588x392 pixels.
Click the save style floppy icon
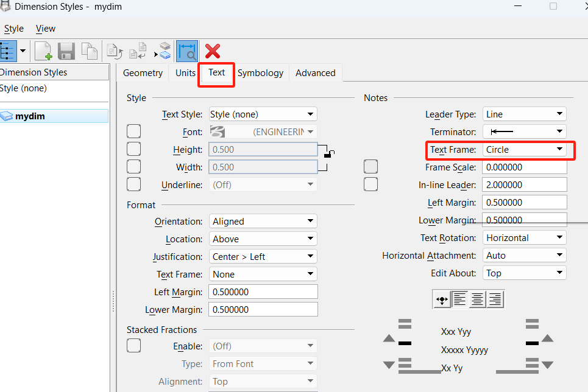[66, 51]
